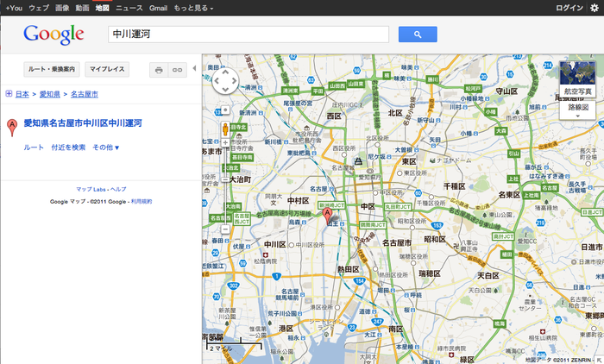Collapse the left side panel arrow
604x364 pixels.
click(x=194, y=68)
